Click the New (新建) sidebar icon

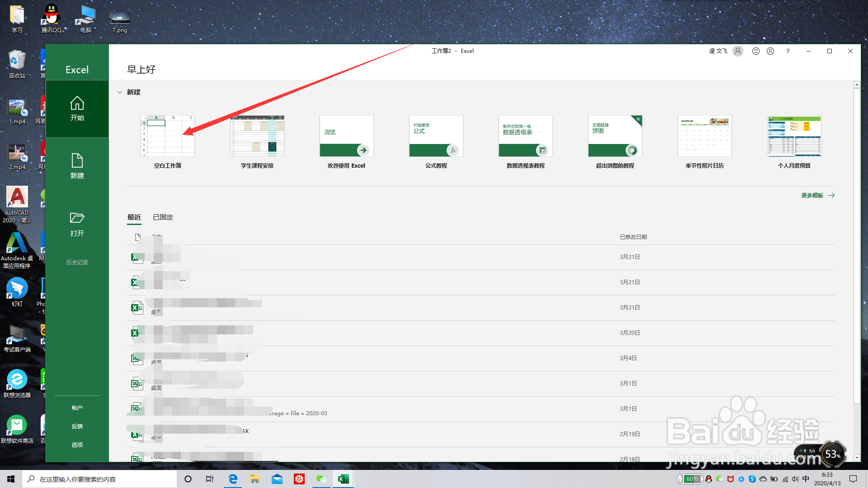[77, 161]
